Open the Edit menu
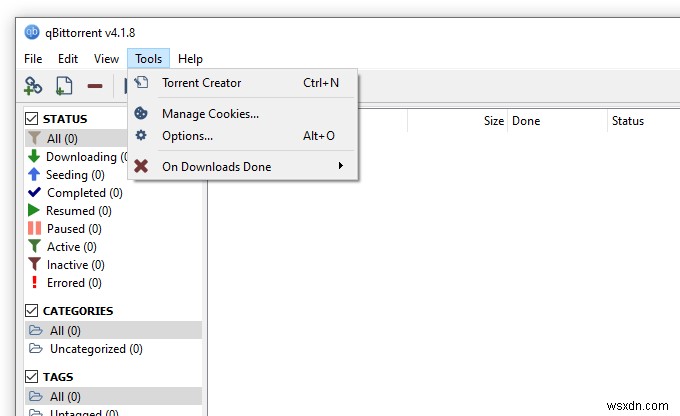Screen dimensions: 680x416 click(68, 59)
